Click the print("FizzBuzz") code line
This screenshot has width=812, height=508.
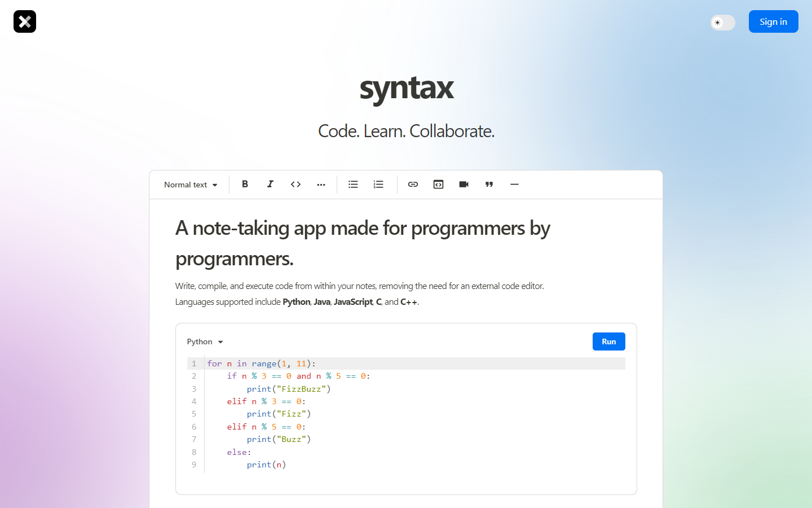289,389
